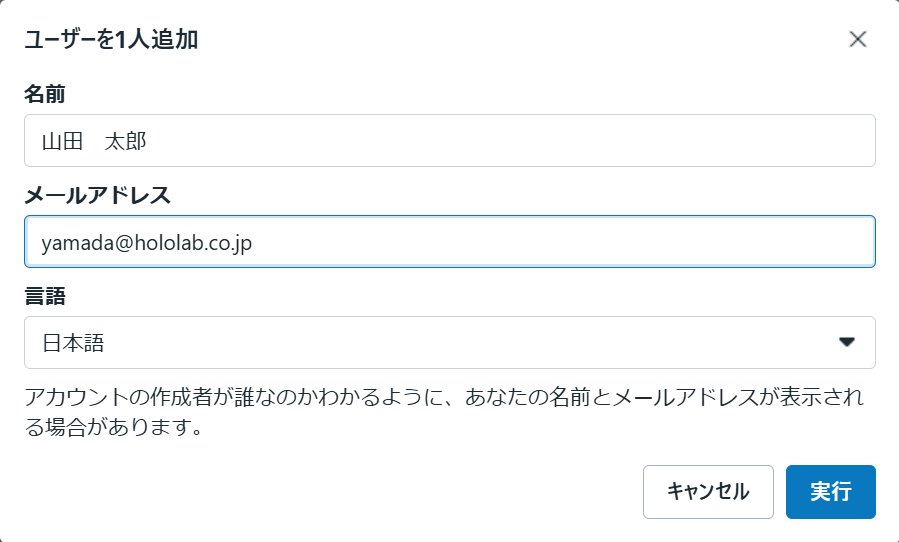Click on the yamada@hololab.co.jp text
899x542 pixels.
(146, 242)
